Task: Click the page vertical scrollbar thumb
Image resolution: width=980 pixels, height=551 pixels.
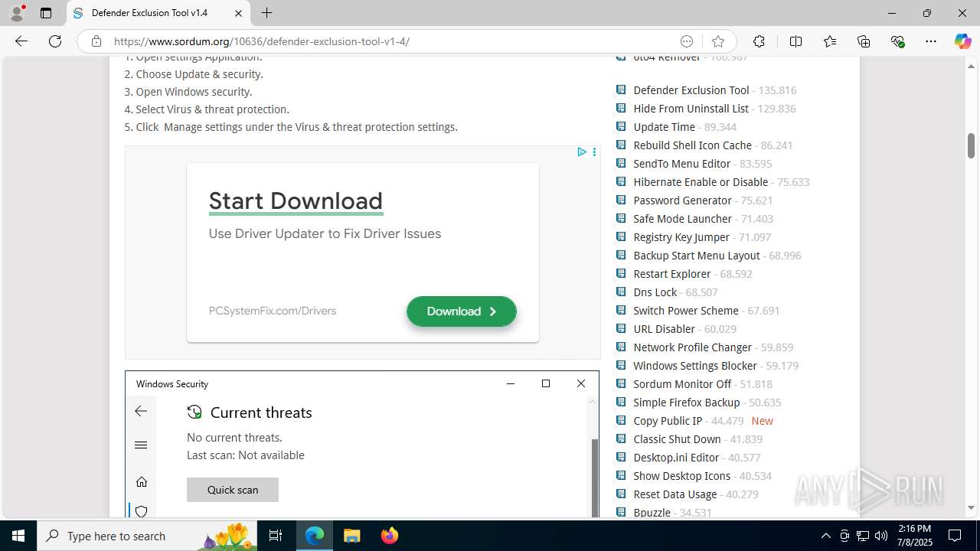Action: click(x=971, y=145)
